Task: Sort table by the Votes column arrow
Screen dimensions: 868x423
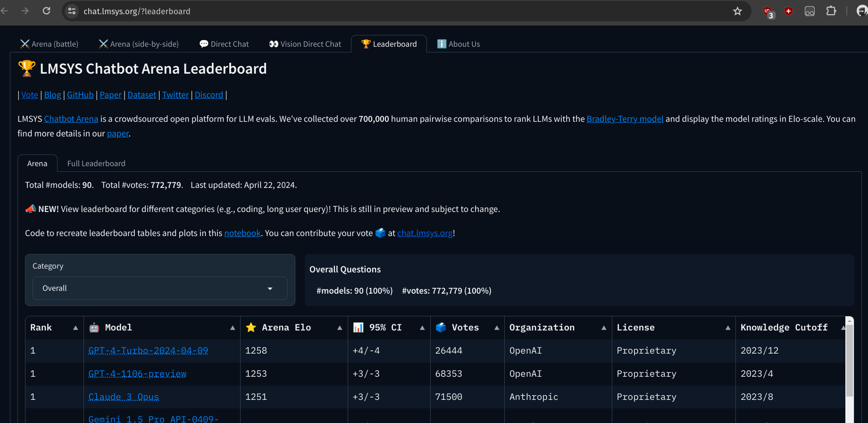Action: click(x=497, y=328)
